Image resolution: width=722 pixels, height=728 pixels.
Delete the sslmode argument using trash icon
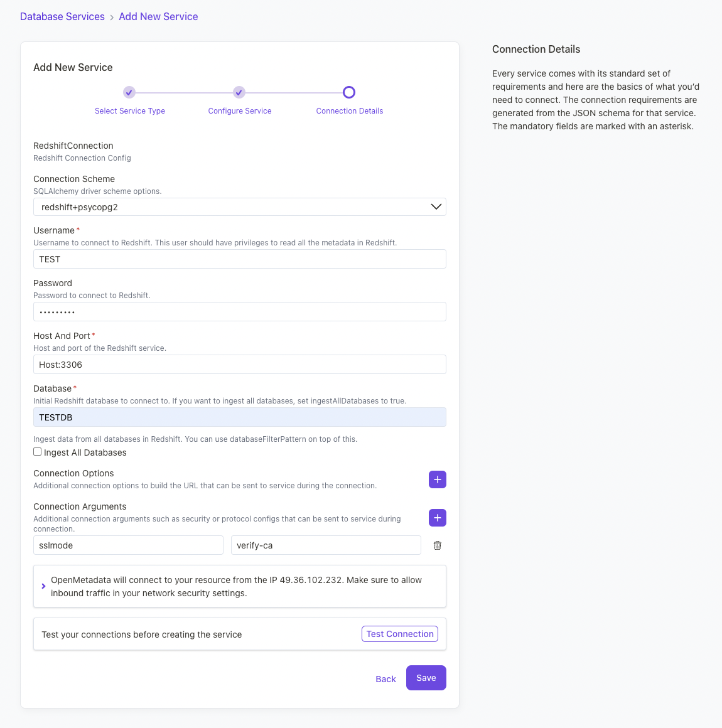437,545
